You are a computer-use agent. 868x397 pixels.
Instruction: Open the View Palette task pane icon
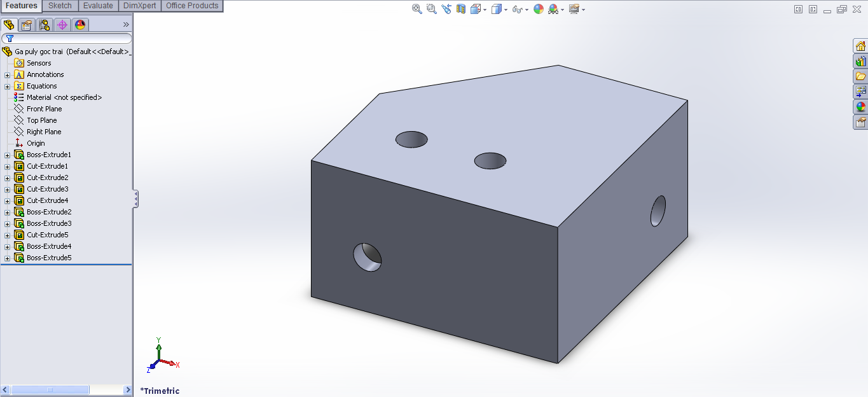point(860,92)
